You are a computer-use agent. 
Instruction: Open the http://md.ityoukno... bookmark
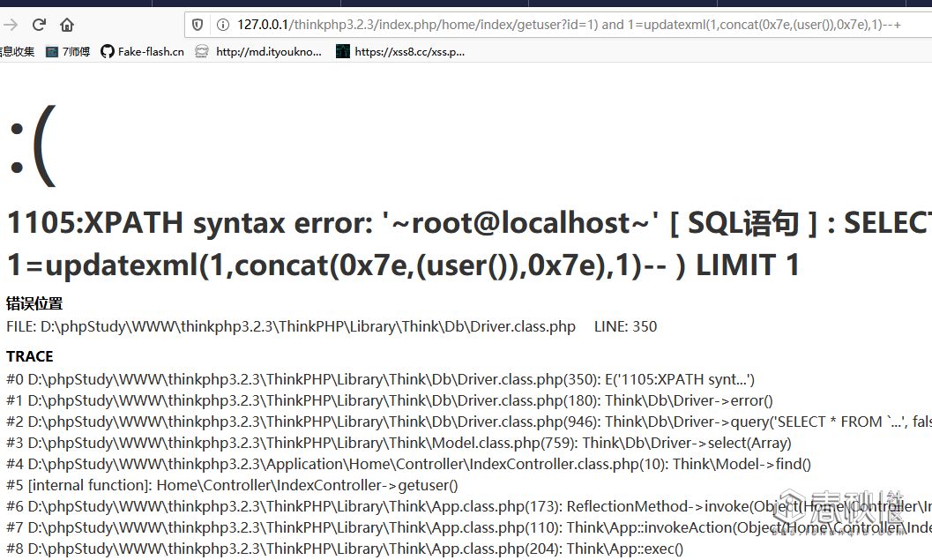tap(258, 52)
